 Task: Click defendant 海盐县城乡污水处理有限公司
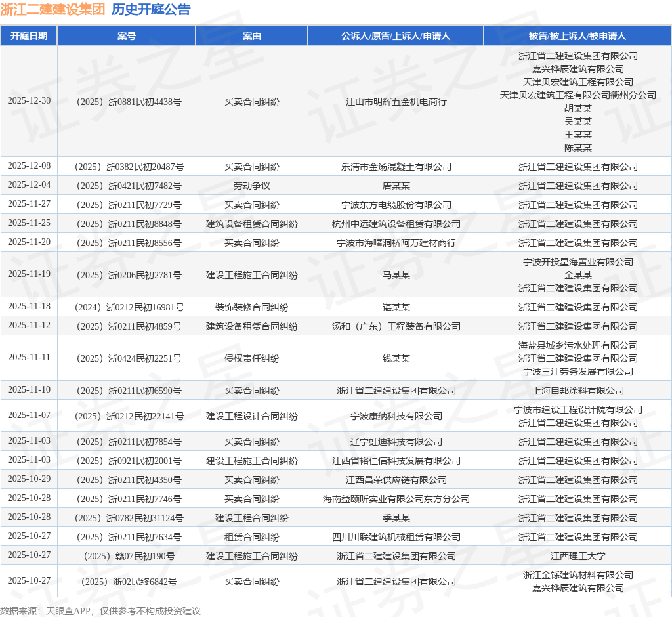click(x=577, y=345)
